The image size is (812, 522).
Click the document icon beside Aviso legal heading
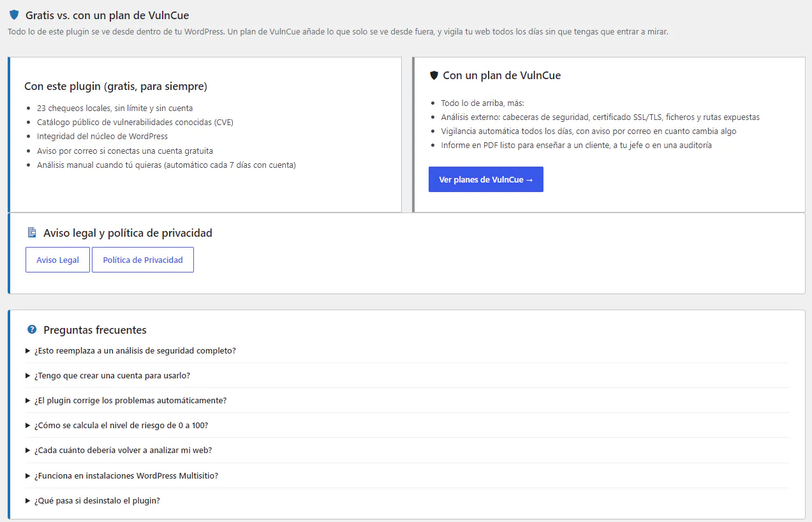tap(32, 233)
